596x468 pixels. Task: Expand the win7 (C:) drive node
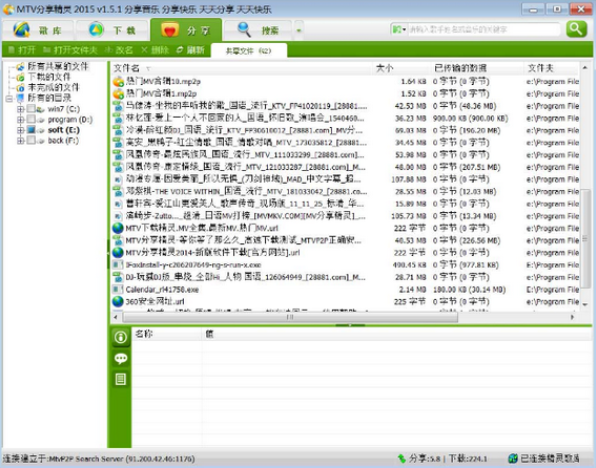[20, 109]
